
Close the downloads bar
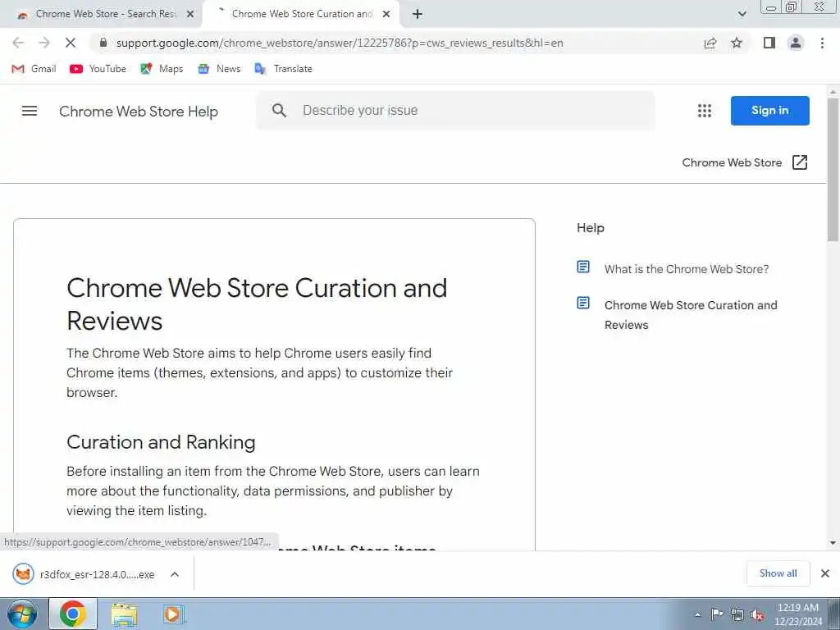pyautogui.click(x=825, y=573)
